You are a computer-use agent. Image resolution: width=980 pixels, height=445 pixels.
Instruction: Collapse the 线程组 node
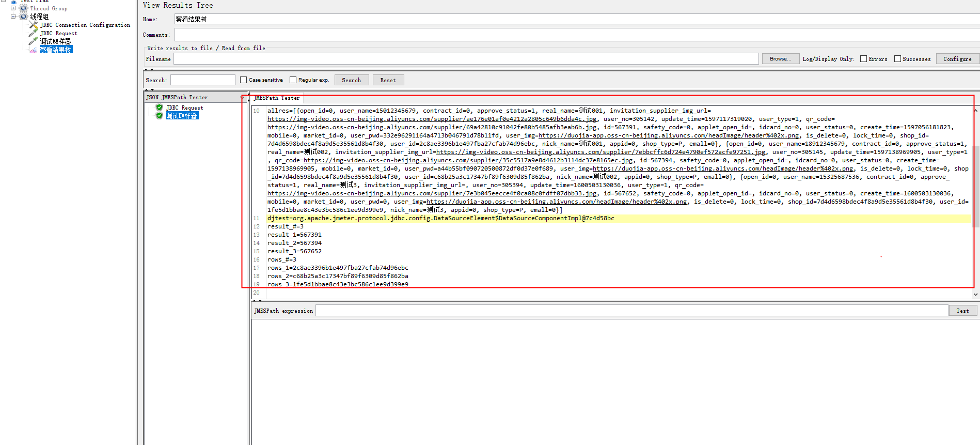click(13, 17)
